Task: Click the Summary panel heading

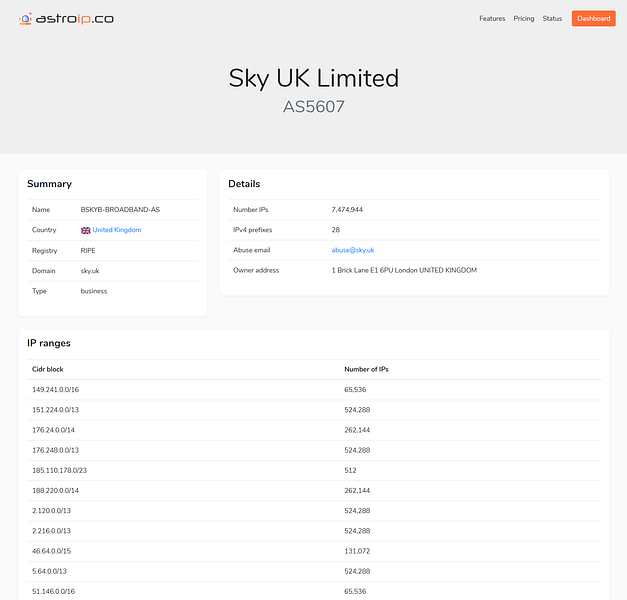Action: [x=49, y=184]
